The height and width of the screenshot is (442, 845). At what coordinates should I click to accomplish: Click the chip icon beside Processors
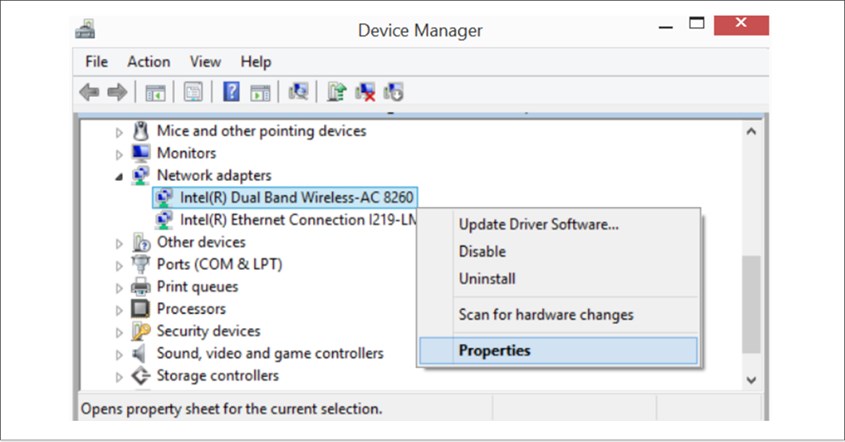(x=141, y=309)
